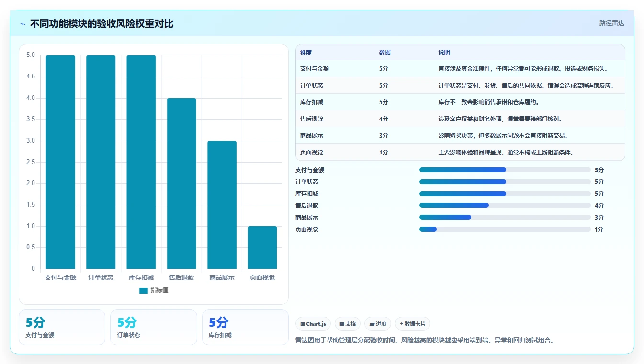Click the description starting 直接涉及资金准确性
The height and width of the screenshot is (364, 644).
(x=523, y=69)
